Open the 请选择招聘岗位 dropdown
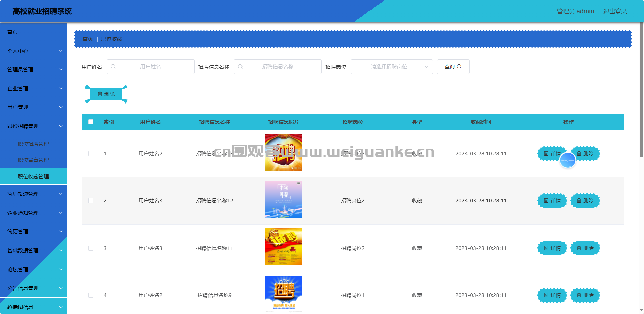The height and width of the screenshot is (314, 644). tap(391, 67)
